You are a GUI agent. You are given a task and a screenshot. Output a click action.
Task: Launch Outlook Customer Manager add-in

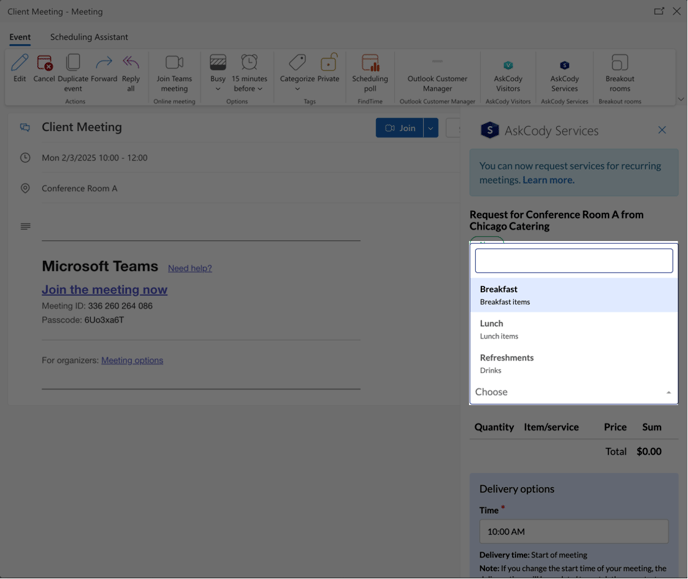437,75
